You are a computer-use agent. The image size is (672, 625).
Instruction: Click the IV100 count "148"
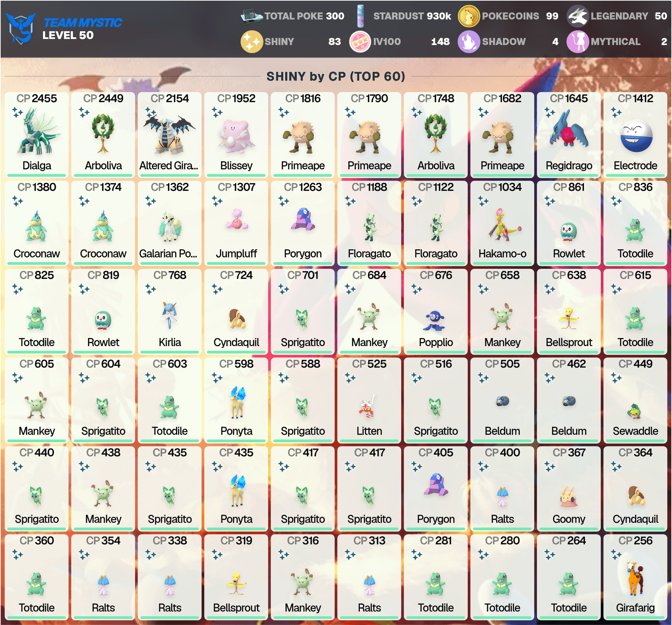point(440,42)
